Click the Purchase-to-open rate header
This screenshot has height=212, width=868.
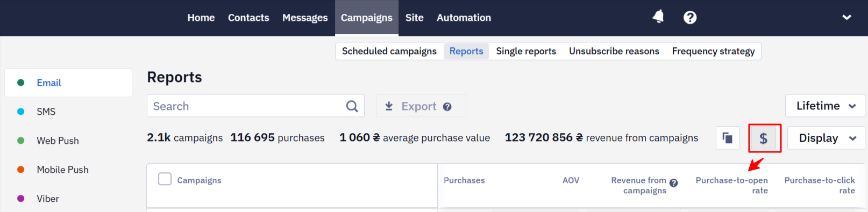[732, 185]
